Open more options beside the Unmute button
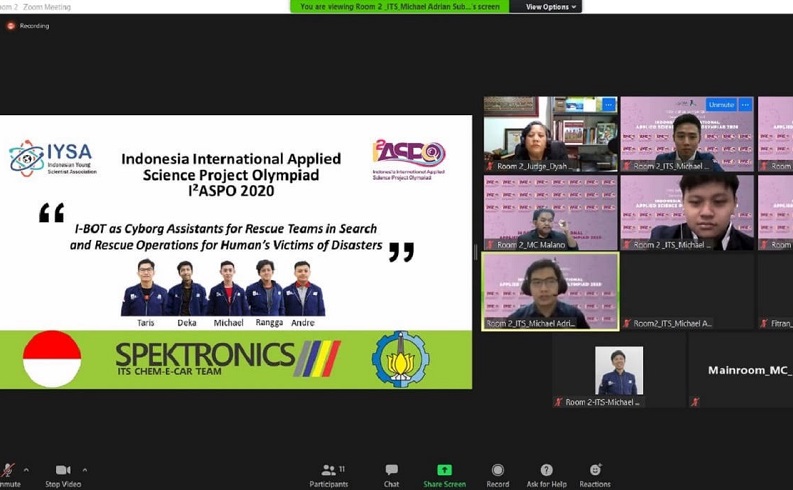This screenshot has height=490, width=793. pyautogui.click(x=745, y=105)
